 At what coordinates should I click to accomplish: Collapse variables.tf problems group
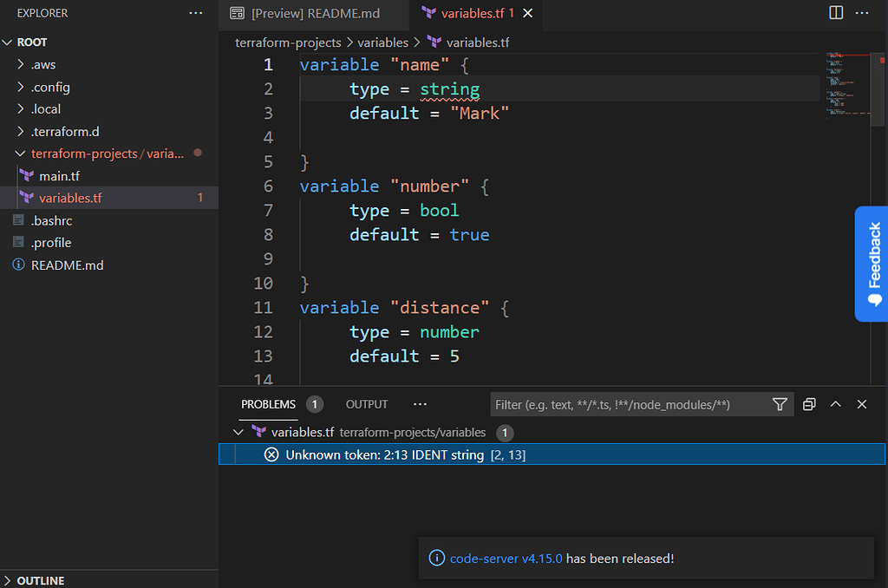[239, 432]
